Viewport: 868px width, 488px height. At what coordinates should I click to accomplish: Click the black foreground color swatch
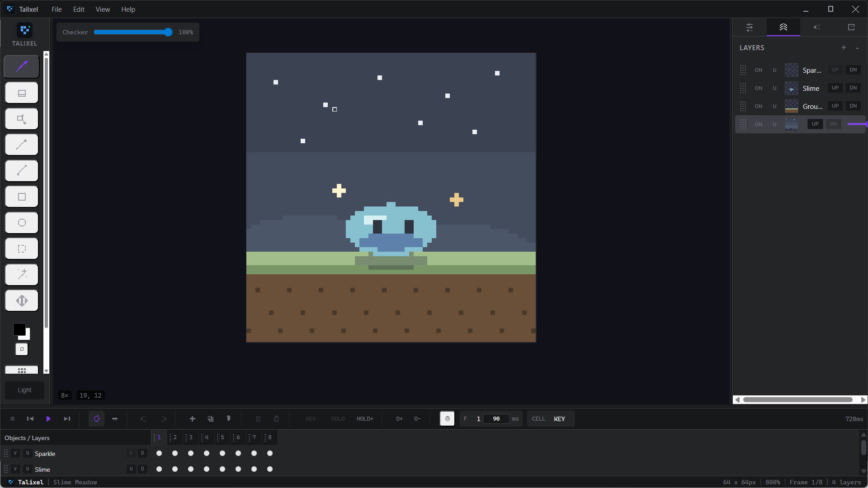[19, 329]
